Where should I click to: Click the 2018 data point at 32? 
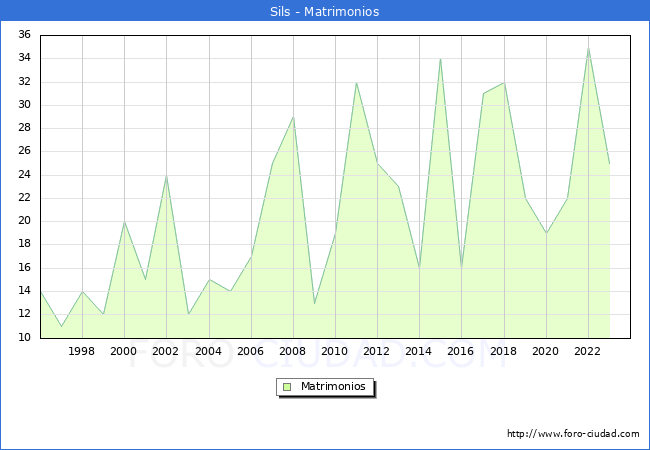[504, 82]
